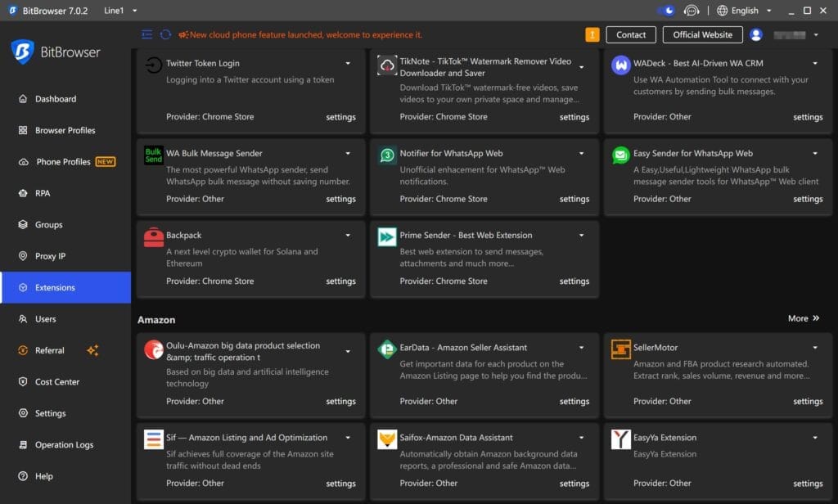Click the EarData extension icon
838x504 pixels.
387,349
